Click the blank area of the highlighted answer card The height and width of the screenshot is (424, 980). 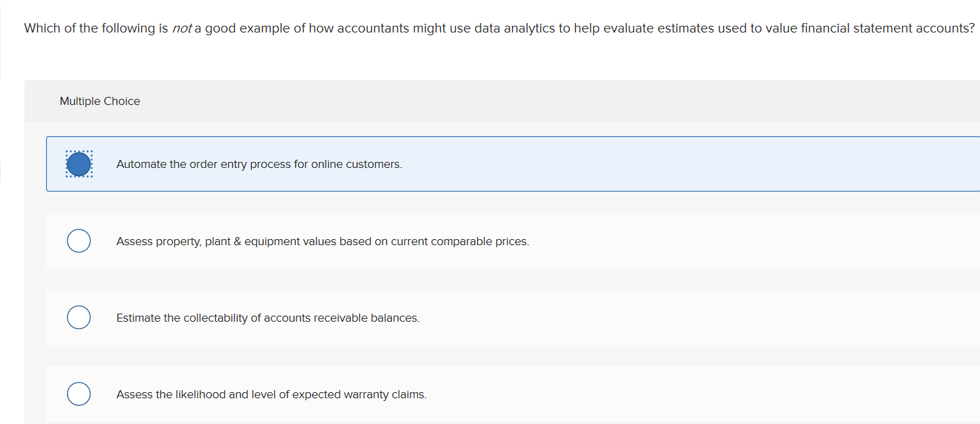pyautogui.click(x=677, y=164)
